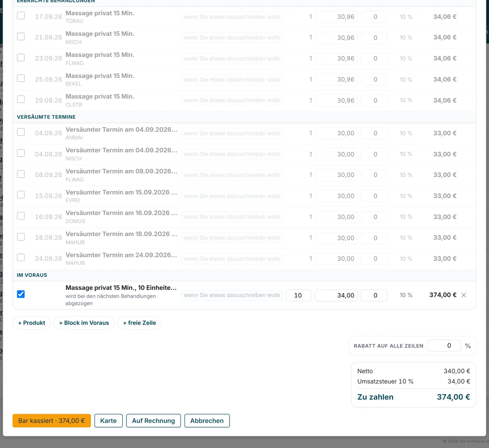Insert a free line with + freie Zeile
This screenshot has width=489, height=448.
click(x=140, y=323)
